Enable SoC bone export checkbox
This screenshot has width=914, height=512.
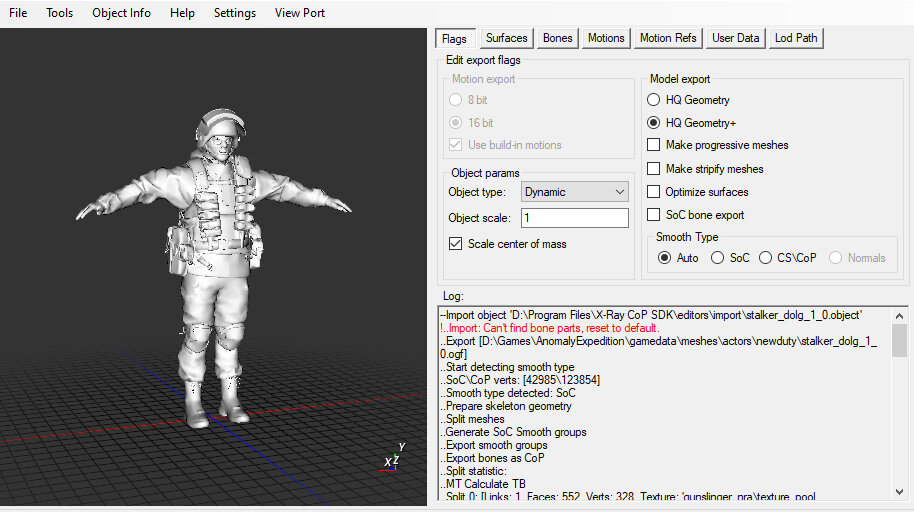click(654, 215)
